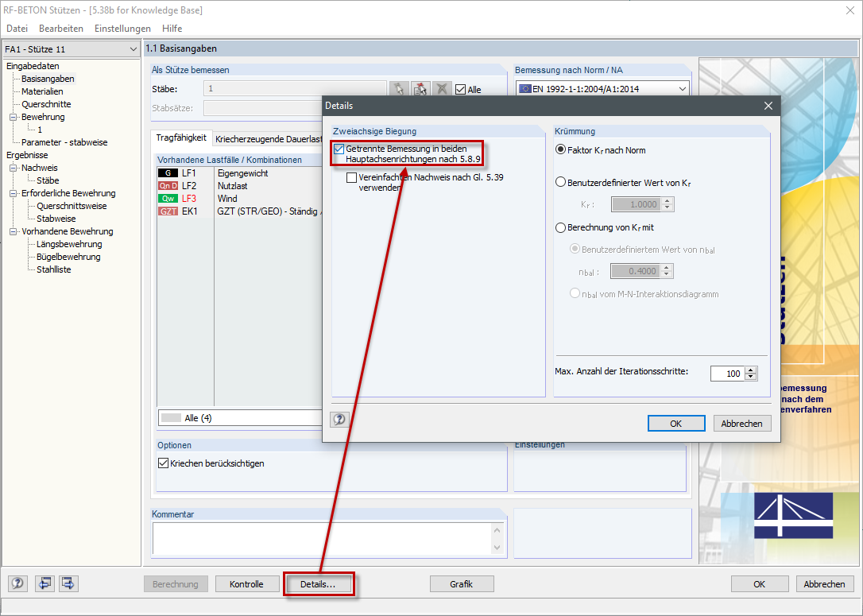The image size is (863, 616).
Task: Select Längsbewehrung in the tree
Action: pyautogui.click(x=69, y=245)
